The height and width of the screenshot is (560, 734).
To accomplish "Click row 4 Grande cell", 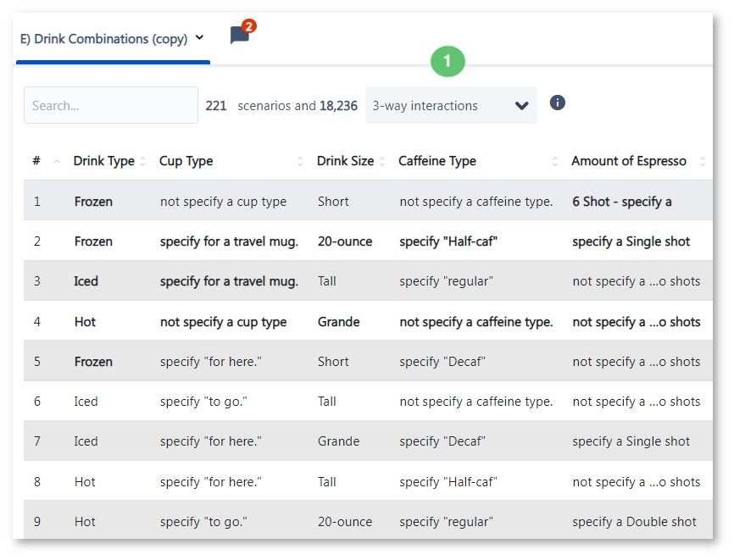I will tap(338, 322).
